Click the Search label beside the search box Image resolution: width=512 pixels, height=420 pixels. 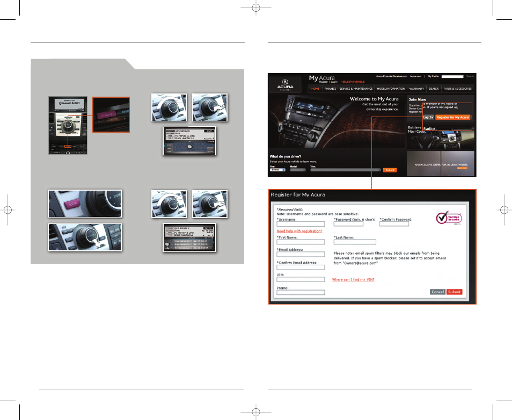point(470,76)
